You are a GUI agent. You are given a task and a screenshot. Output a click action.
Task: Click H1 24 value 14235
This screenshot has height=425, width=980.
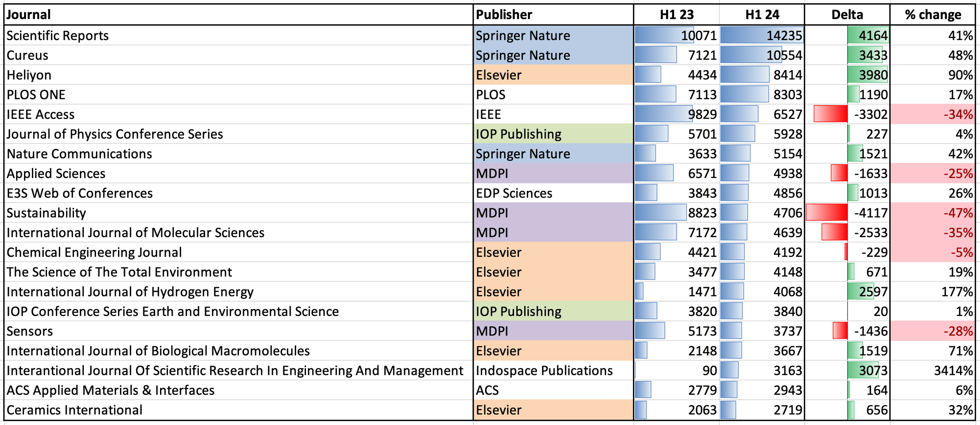click(x=762, y=36)
